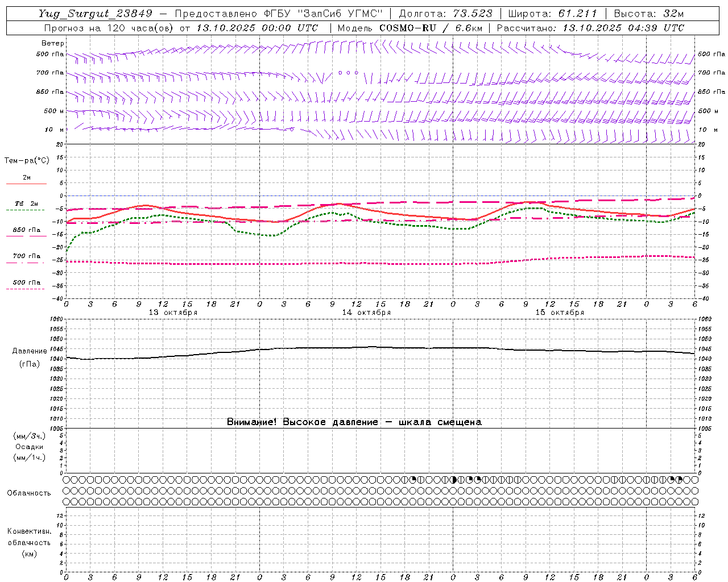Click the right-side 500 гПа wind label
The image size is (728, 582).
coord(712,54)
